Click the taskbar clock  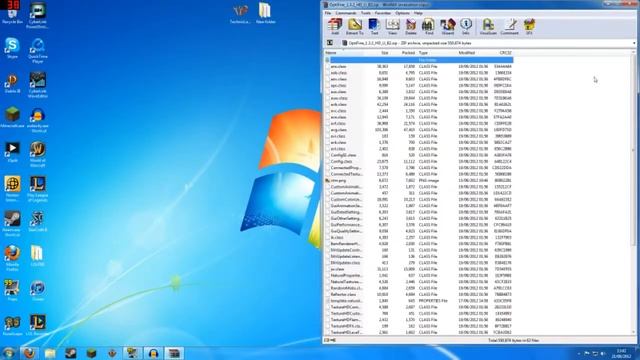[x=621, y=353]
